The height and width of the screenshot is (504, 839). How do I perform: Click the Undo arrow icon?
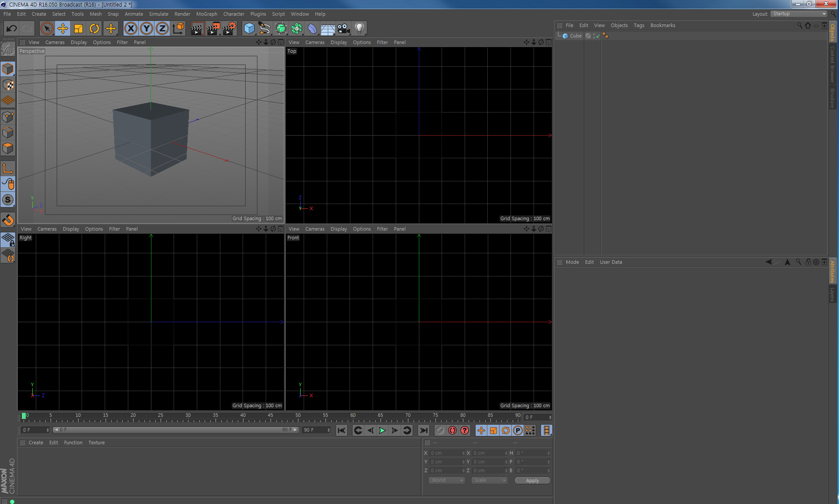coord(11,29)
